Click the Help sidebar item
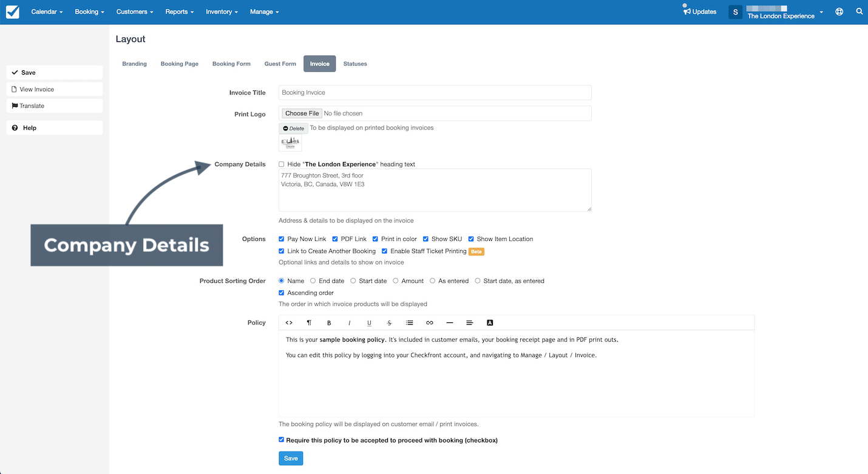Image resolution: width=868 pixels, height=474 pixels. tap(55, 128)
